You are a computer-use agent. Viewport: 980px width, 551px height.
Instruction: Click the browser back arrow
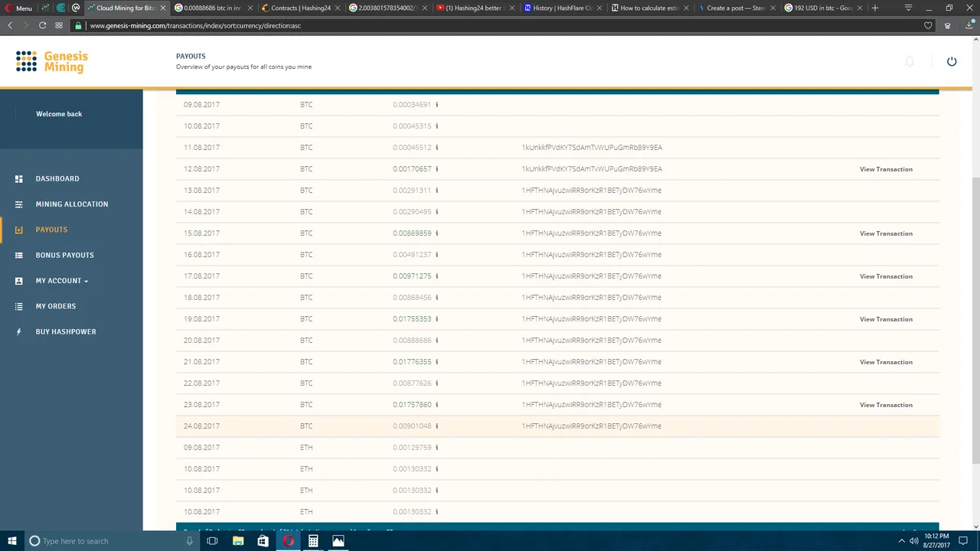point(10,25)
